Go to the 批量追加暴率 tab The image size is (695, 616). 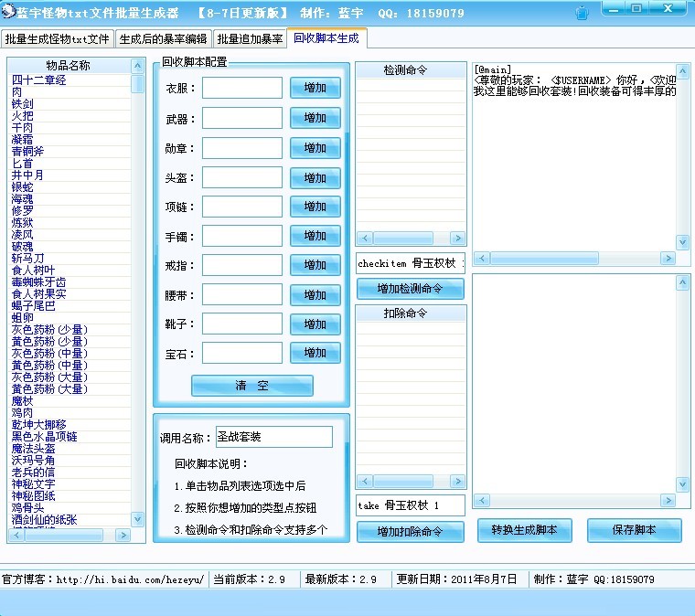tap(249, 39)
